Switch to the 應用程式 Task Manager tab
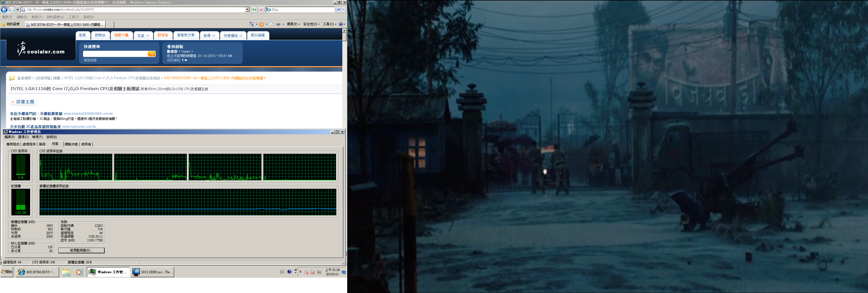The image size is (868, 293). coord(13,144)
